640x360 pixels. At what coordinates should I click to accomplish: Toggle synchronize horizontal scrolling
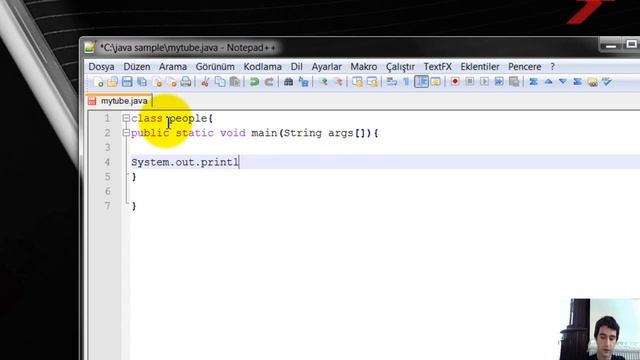(x=372, y=82)
